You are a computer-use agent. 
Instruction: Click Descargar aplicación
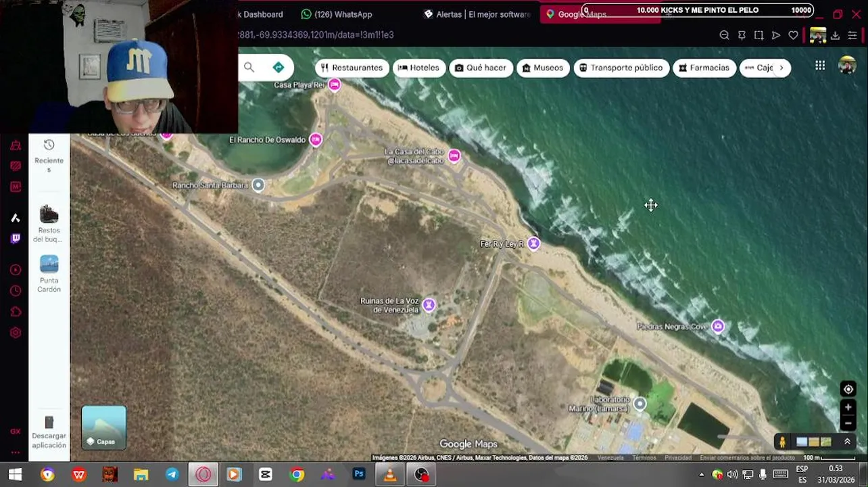(x=49, y=433)
